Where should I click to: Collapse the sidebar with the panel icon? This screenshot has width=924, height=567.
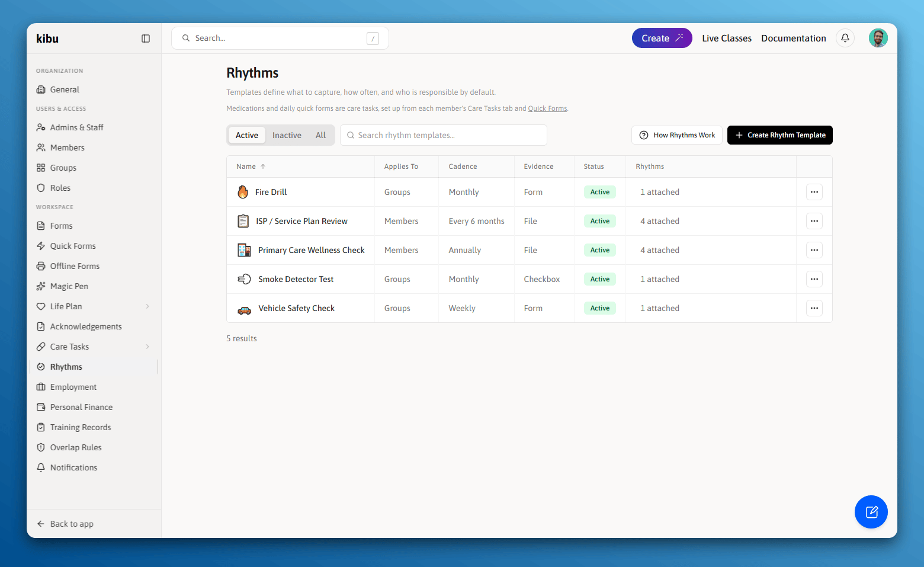(146, 39)
